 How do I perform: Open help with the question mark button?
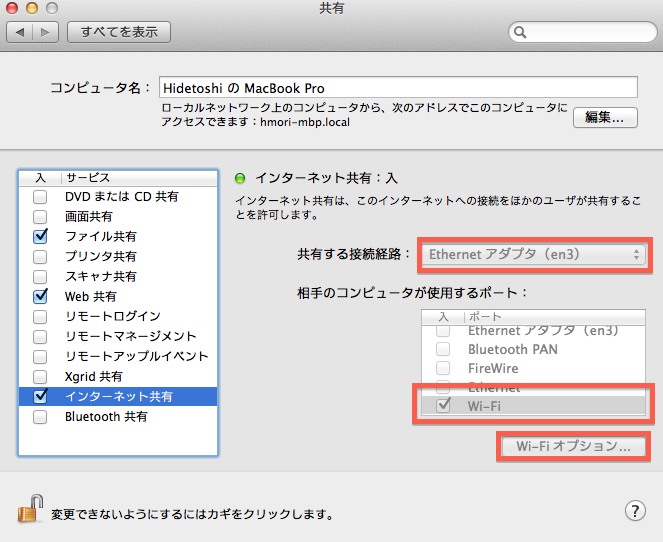tap(635, 511)
